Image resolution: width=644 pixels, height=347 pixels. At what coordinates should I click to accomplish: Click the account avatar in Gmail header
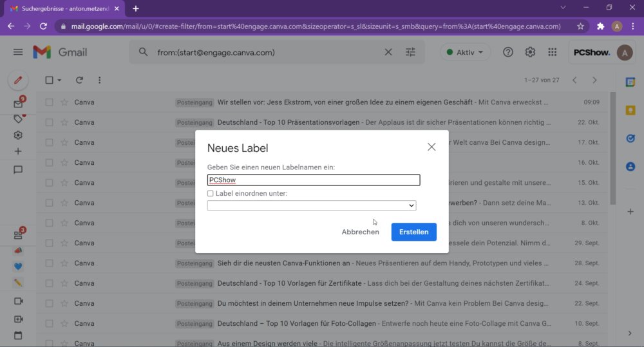[x=625, y=53]
